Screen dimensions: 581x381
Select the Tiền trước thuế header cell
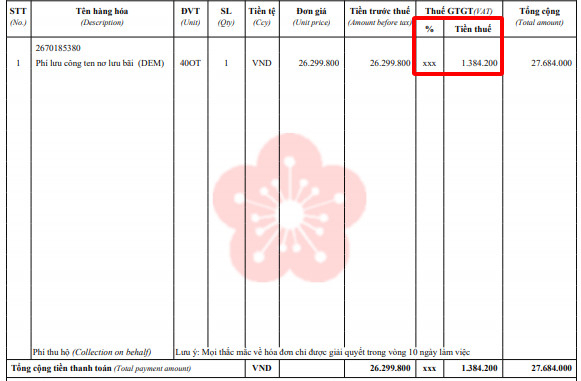(380, 17)
